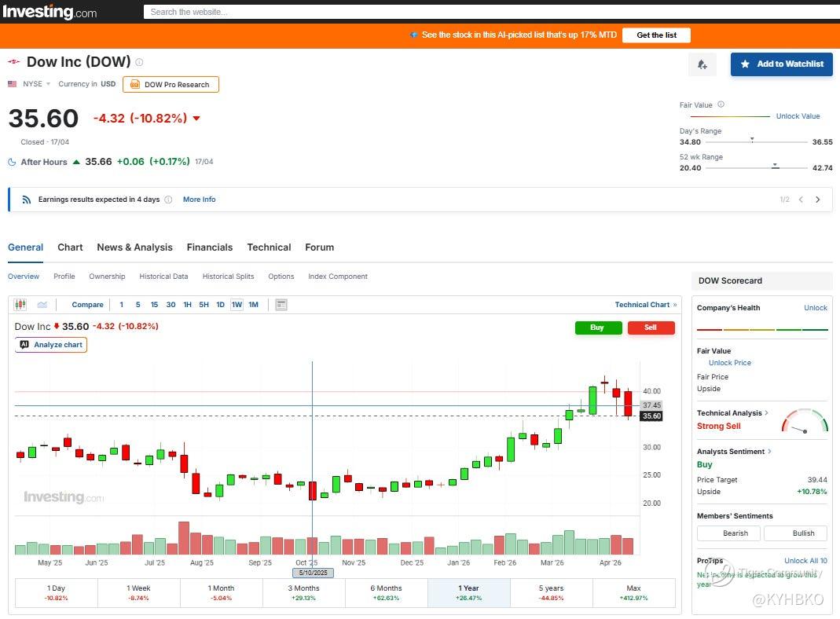Image resolution: width=840 pixels, height=619 pixels.
Task: Click Unlock Value link
Action: click(x=798, y=116)
